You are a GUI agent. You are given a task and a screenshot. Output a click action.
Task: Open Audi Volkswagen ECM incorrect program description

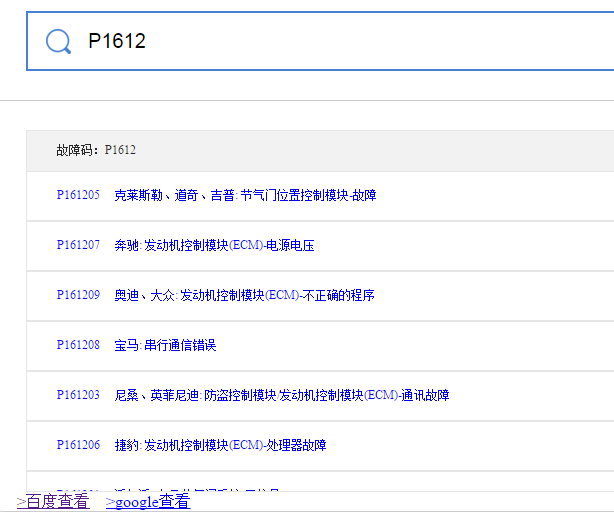[x=244, y=295]
